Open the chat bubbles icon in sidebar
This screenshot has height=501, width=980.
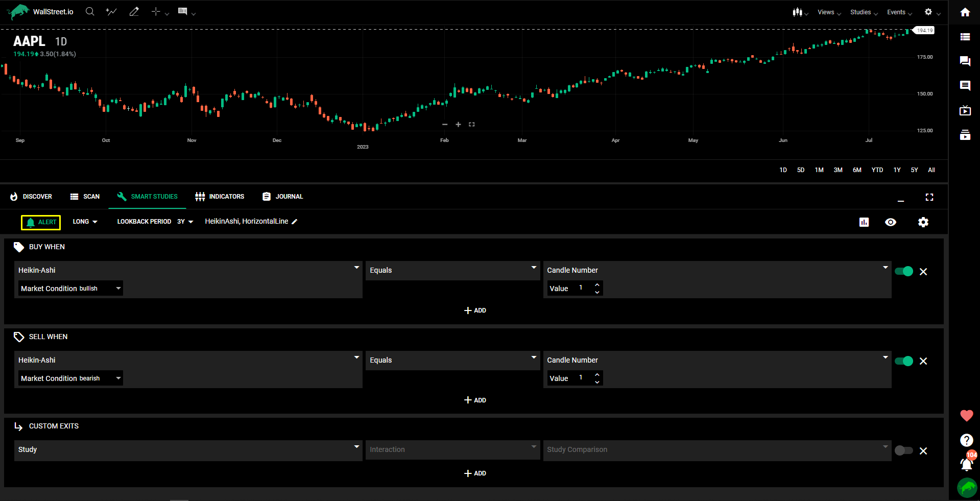coord(965,61)
